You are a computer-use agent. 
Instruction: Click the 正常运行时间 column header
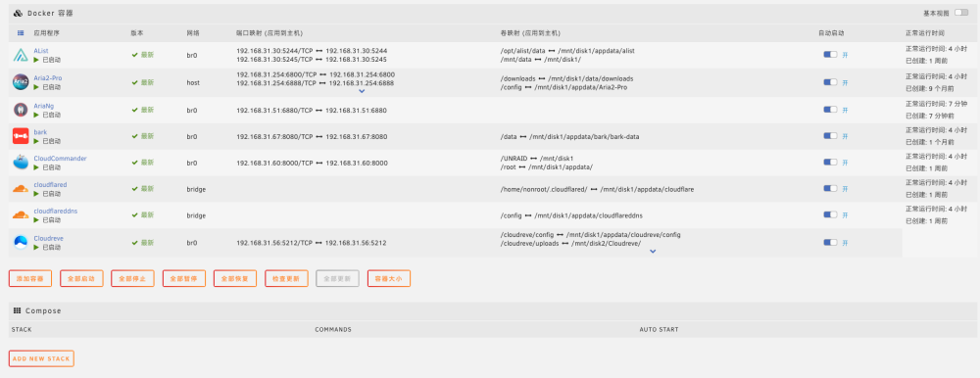pyautogui.click(x=926, y=32)
